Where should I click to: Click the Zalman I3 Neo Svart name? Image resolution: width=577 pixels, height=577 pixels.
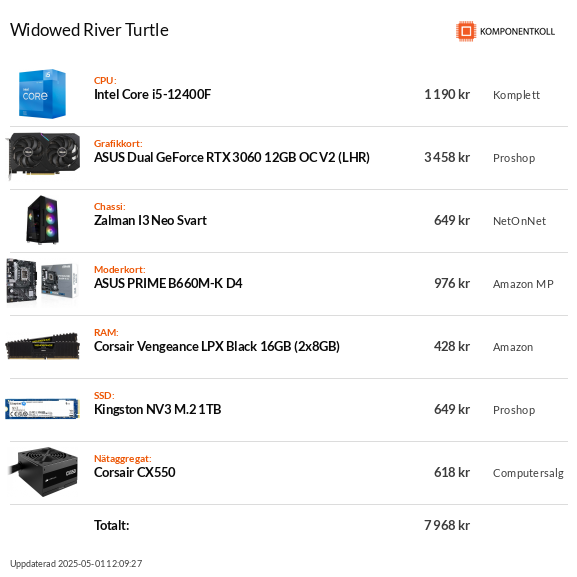tap(150, 220)
